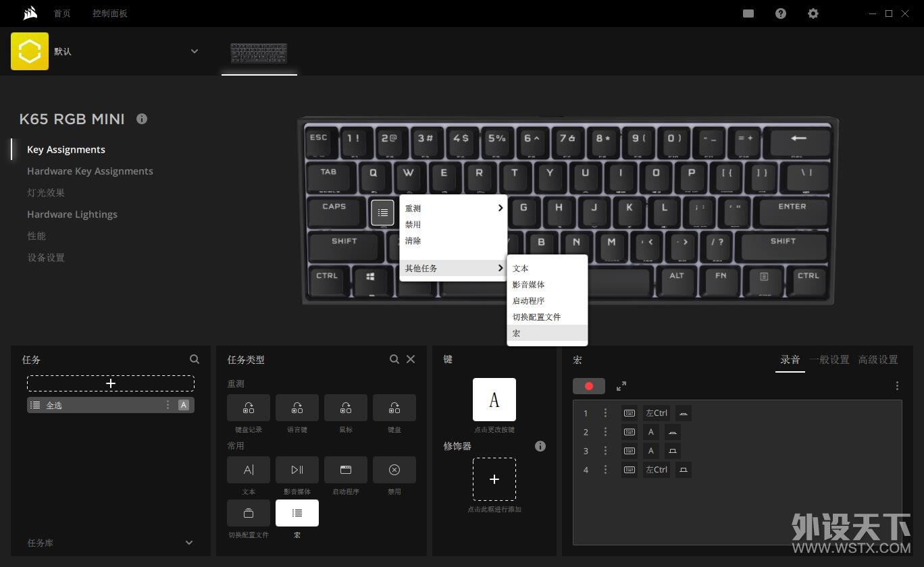
Task: Choose 启动程序 in the submenu
Action: pyautogui.click(x=547, y=300)
